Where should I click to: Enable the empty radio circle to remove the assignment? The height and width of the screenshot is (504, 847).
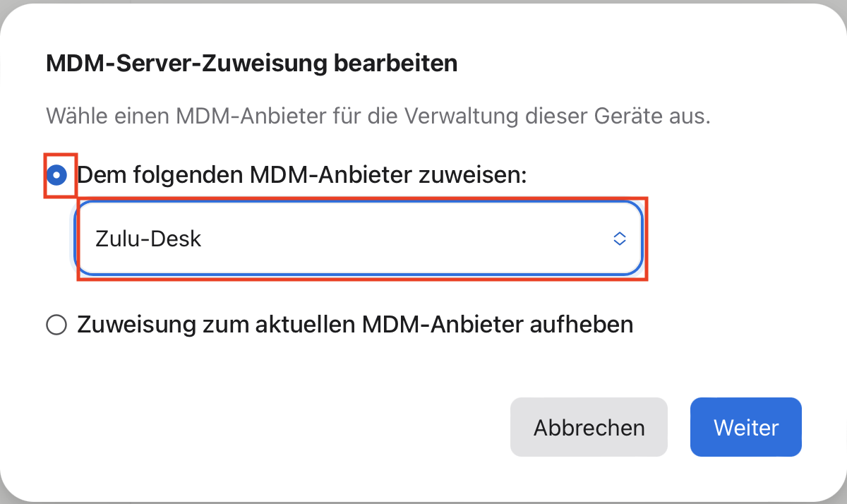56,325
